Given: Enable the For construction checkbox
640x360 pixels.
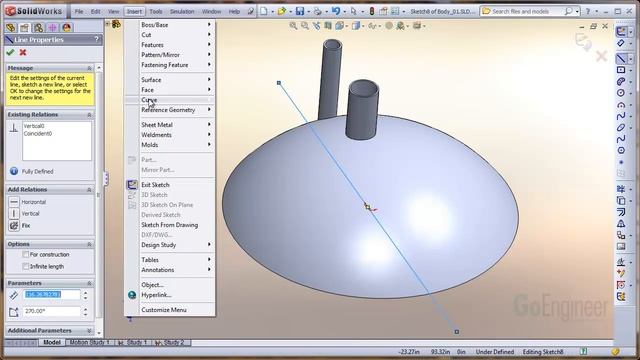Looking at the screenshot, I should 26,254.
